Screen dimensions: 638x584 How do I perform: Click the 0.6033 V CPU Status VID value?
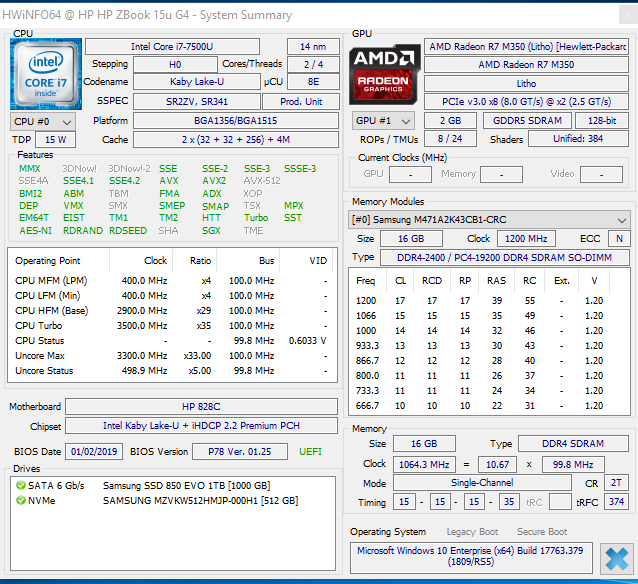pyautogui.click(x=307, y=341)
